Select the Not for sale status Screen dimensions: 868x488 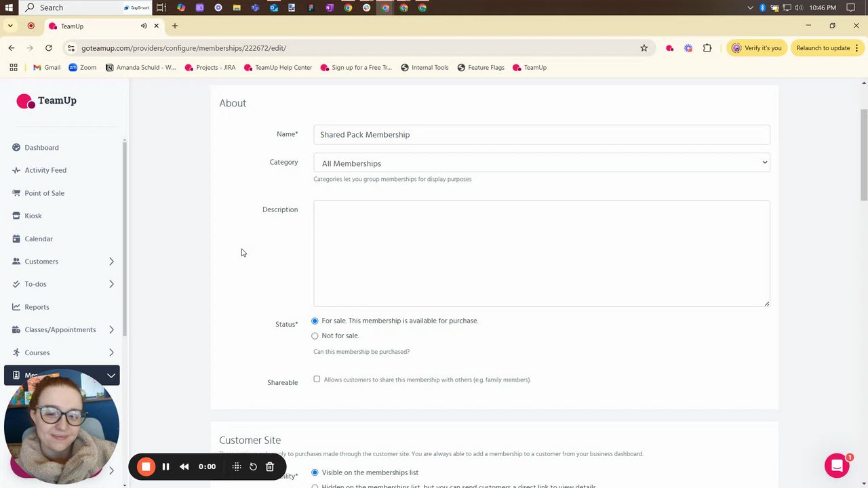point(315,335)
